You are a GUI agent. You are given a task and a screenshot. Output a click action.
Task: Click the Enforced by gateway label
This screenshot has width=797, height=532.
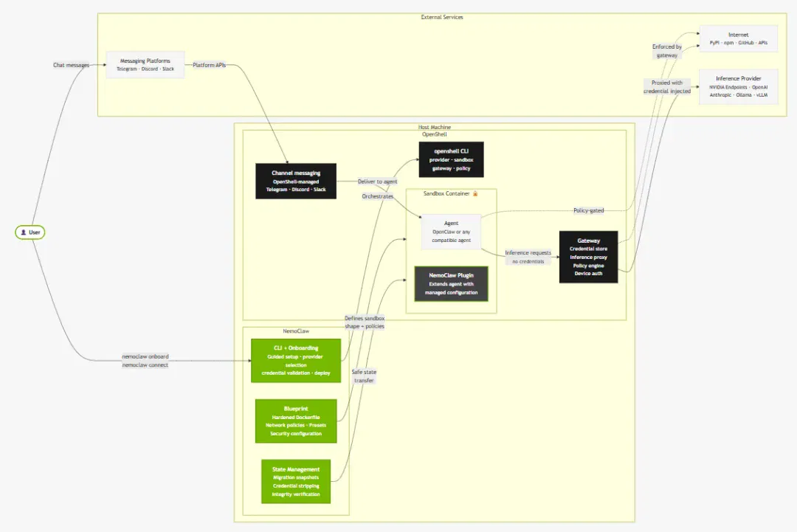click(667, 51)
